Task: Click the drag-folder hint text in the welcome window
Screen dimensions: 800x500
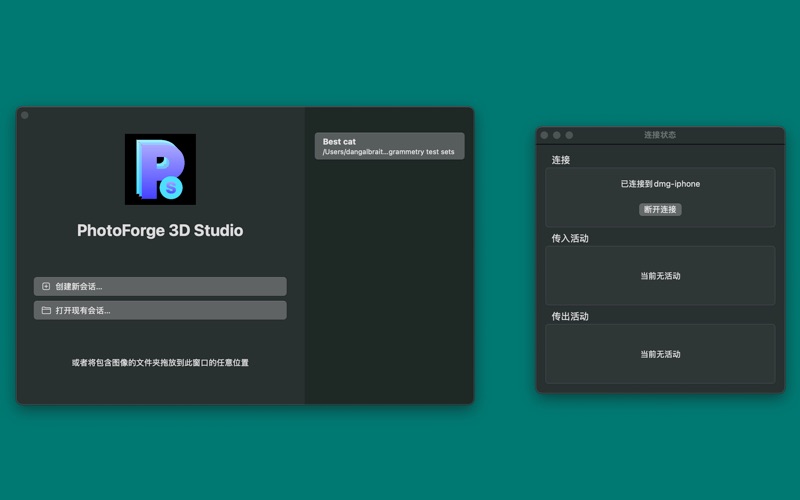Action: click(160, 363)
